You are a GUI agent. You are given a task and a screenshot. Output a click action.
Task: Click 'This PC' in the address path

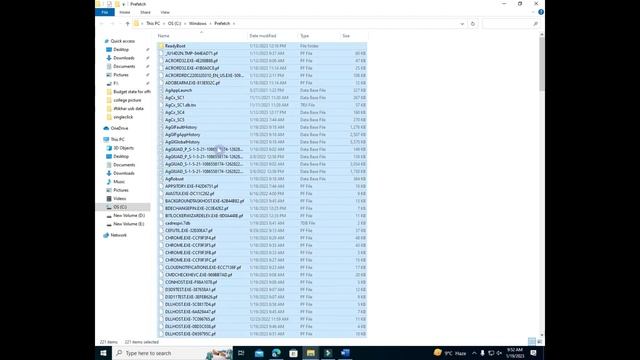[x=153, y=24]
